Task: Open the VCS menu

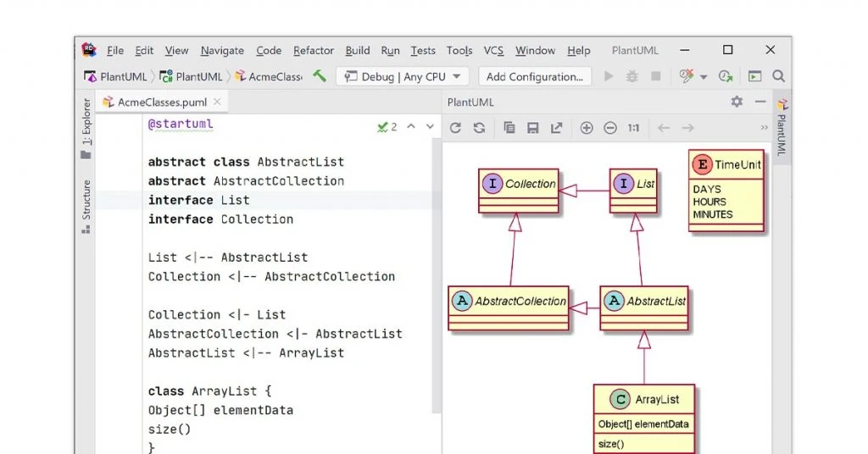Action: (x=493, y=50)
